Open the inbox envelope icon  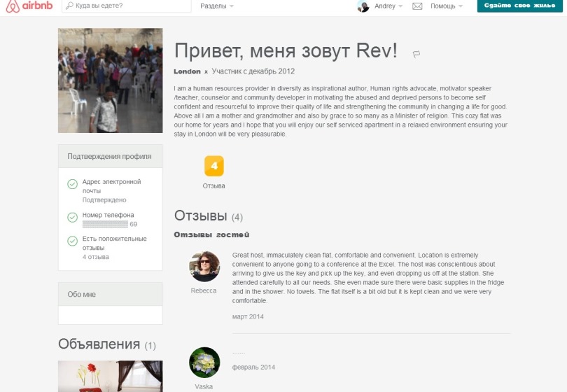click(417, 6)
